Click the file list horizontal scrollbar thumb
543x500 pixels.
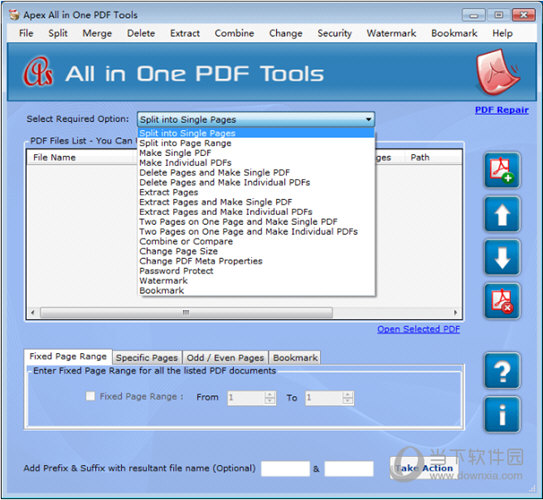[186, 313]
